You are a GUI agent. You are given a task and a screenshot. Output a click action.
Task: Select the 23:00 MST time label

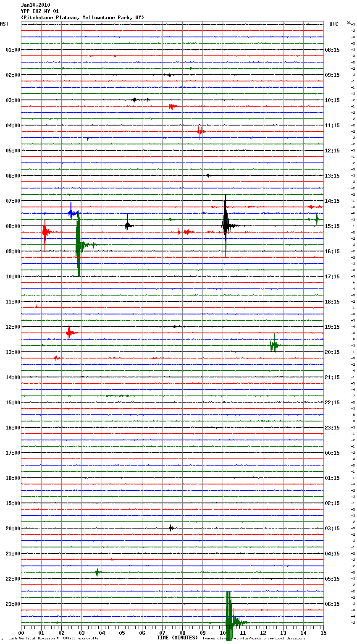coord(13,604)
